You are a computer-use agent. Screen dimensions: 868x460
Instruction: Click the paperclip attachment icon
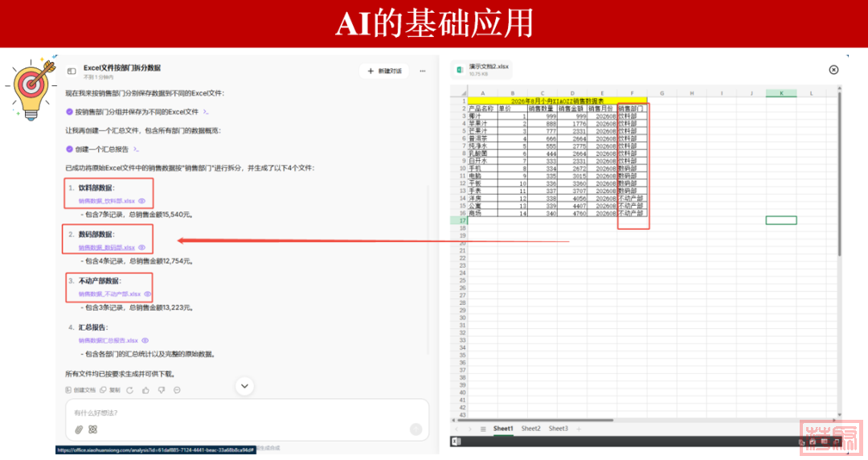pyautogui.click(x=79, y=429)
